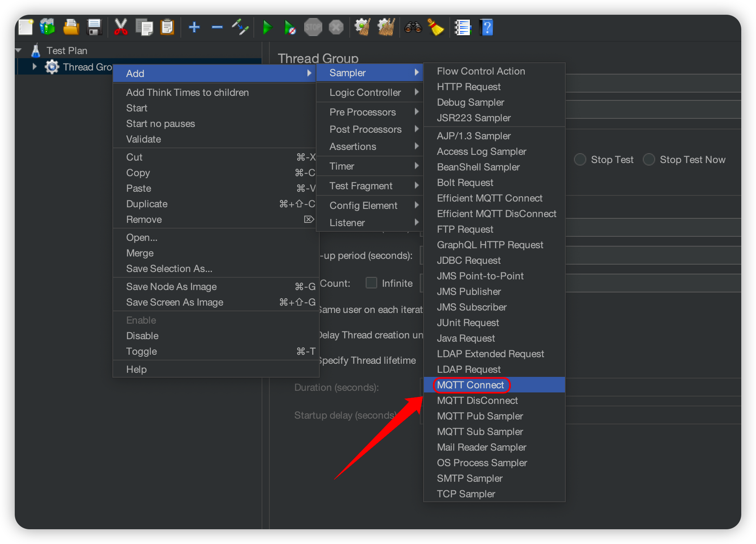Screen dimensions: 756x544
Task: Start the test with the green play icon
Action: tap(268, 27)
